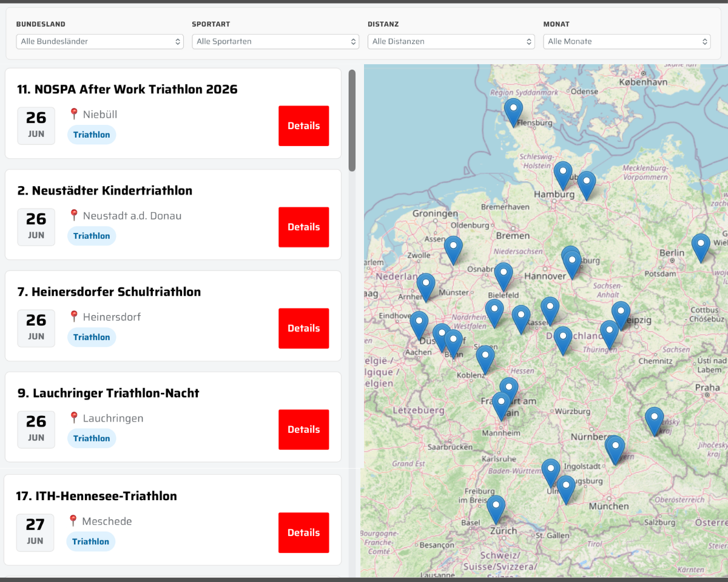The width and height of the screenshot is (728, 582).
Task: Select the map marker near Arnhem
Action: click(x=426, y=287)
